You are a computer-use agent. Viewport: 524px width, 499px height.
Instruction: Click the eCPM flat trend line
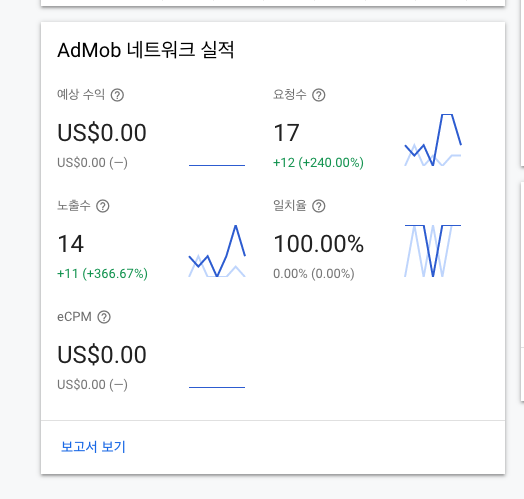coord(217,387)
